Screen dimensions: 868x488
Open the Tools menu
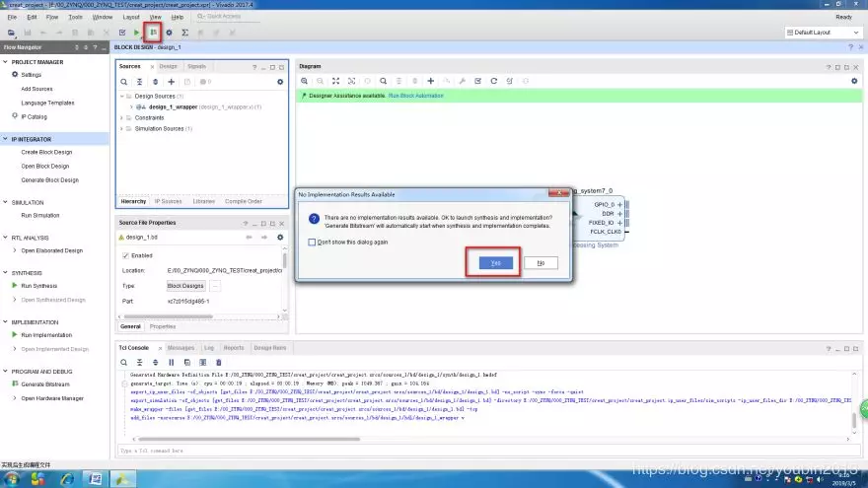coord(75,17)
